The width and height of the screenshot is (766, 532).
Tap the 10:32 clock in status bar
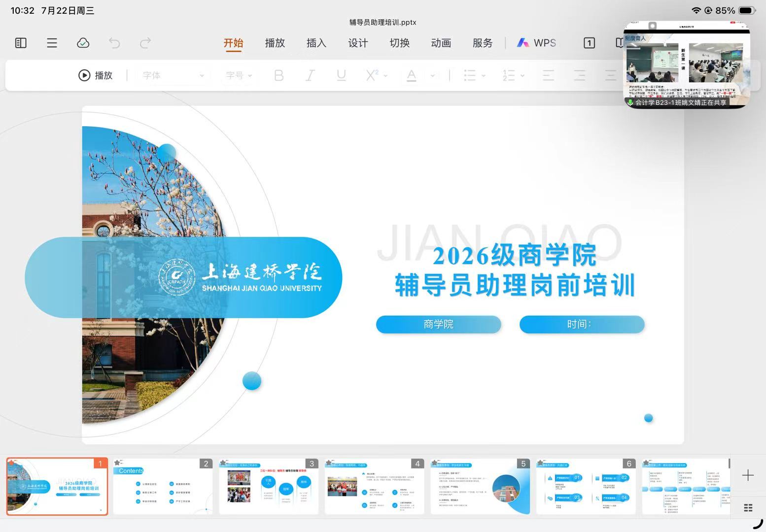point(22,10)
